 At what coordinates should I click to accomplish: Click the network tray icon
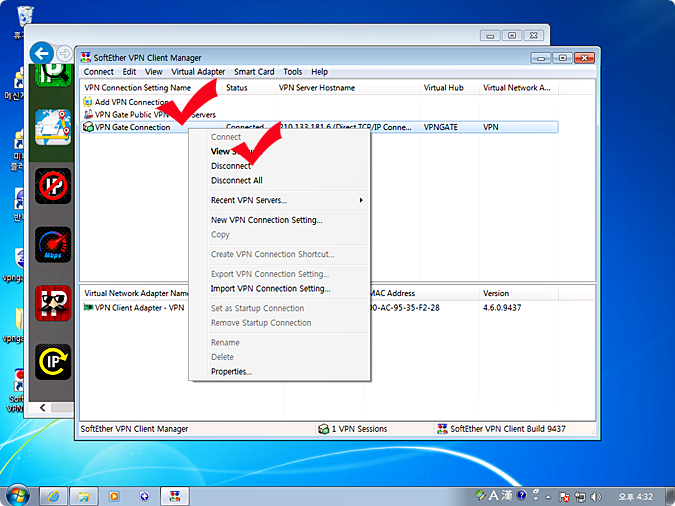[x=580, y=497]
